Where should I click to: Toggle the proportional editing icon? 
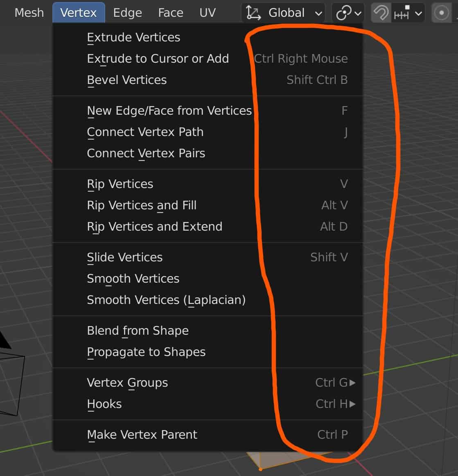(441, 13)
